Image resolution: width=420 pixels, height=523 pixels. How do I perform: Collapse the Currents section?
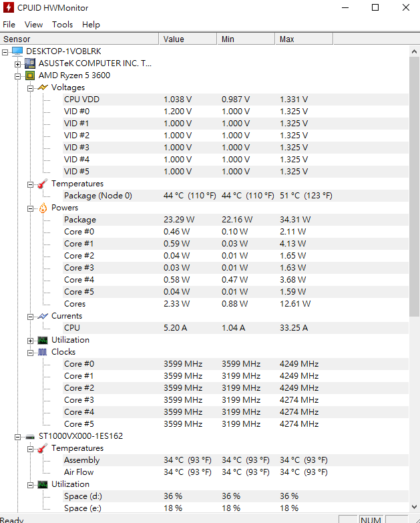[x=30, y=317]
